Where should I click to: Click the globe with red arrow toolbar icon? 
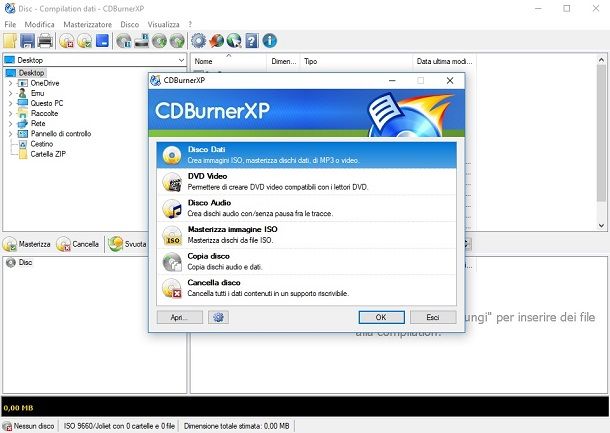[216, 40]
